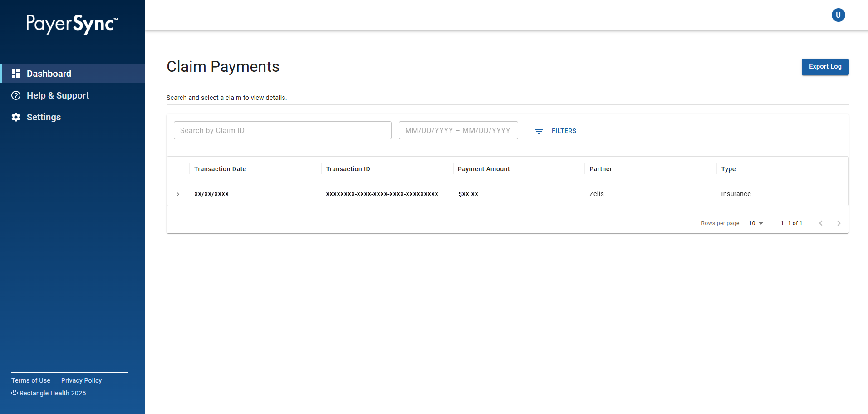
Task: Sort by Transaction Date column header
Action: click(220, 169)
